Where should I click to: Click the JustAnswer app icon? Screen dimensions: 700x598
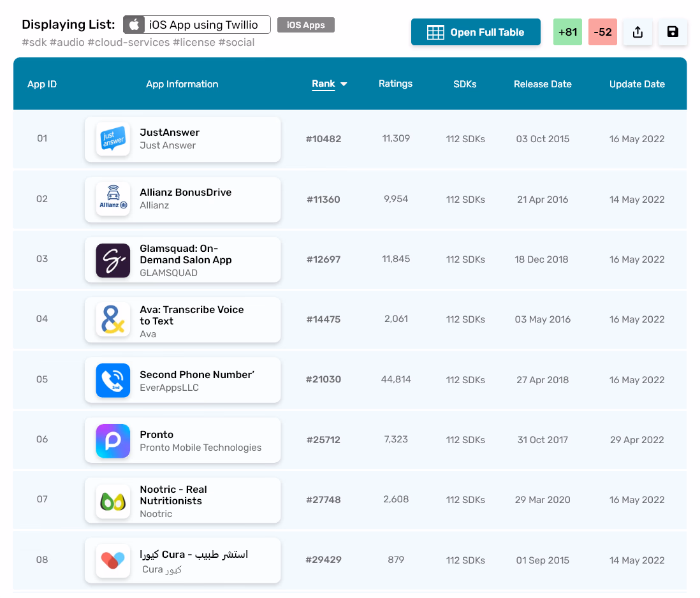click(113, 139)
